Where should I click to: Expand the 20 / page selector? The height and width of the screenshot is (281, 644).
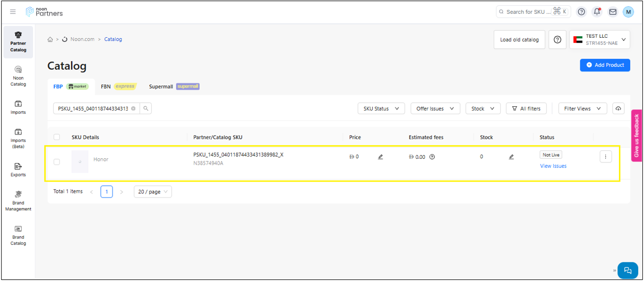tap(152, 192)
